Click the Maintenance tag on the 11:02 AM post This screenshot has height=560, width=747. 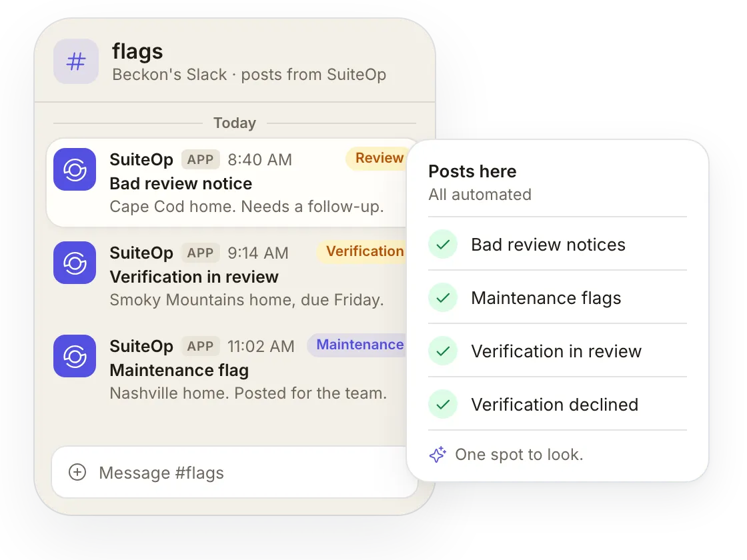(x=357, y=345)
